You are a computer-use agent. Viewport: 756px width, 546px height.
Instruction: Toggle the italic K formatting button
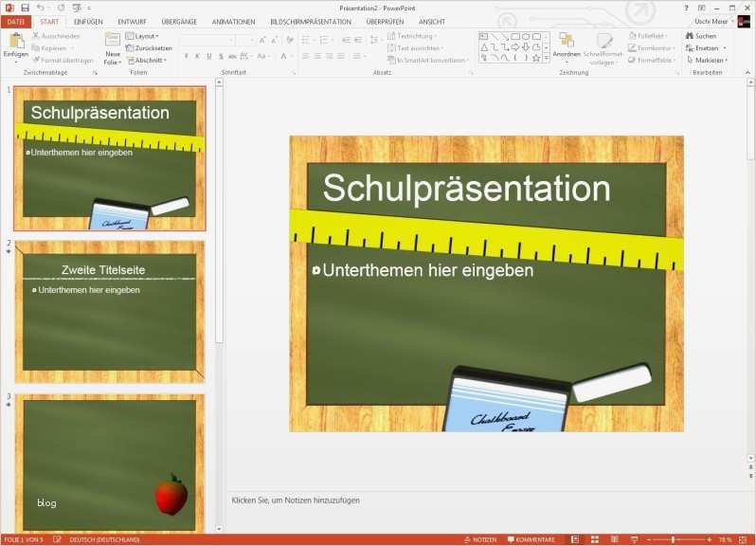(x=197, y=57)
